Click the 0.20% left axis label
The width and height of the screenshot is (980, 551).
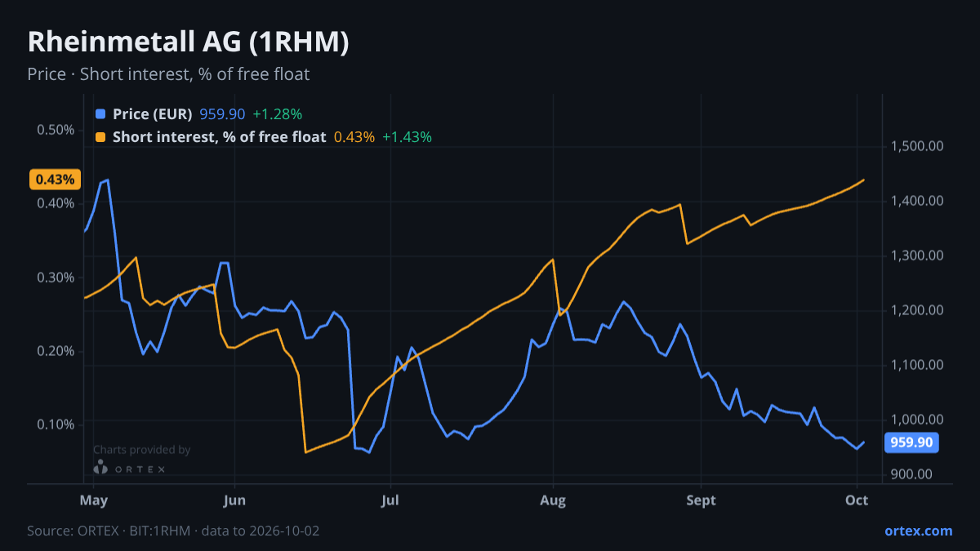click(x=56, y=350)
